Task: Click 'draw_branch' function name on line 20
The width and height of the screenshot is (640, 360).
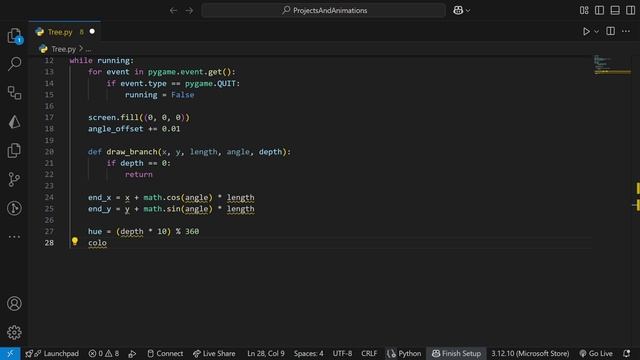Action: pyautogui.click(x=132, y=152)
